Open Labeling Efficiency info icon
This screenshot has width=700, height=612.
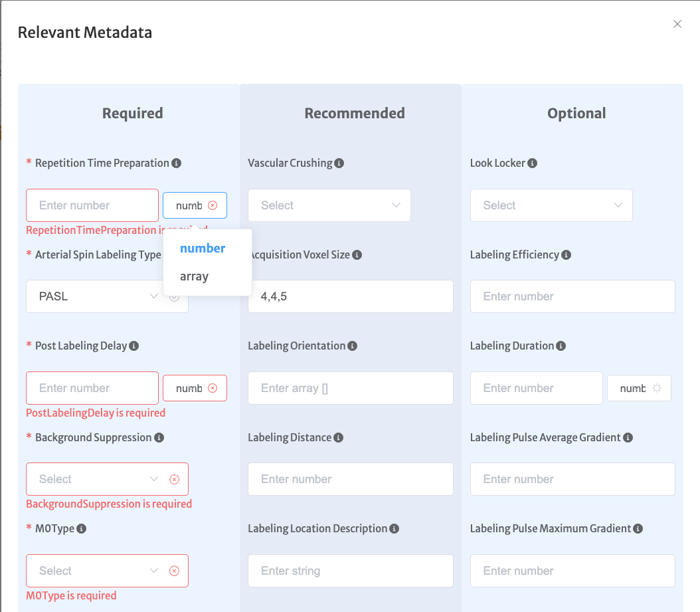point(566,255)
